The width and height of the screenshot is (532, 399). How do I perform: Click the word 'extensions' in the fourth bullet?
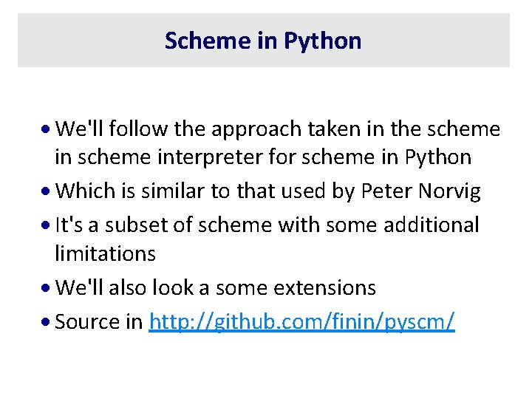(324, 287)
